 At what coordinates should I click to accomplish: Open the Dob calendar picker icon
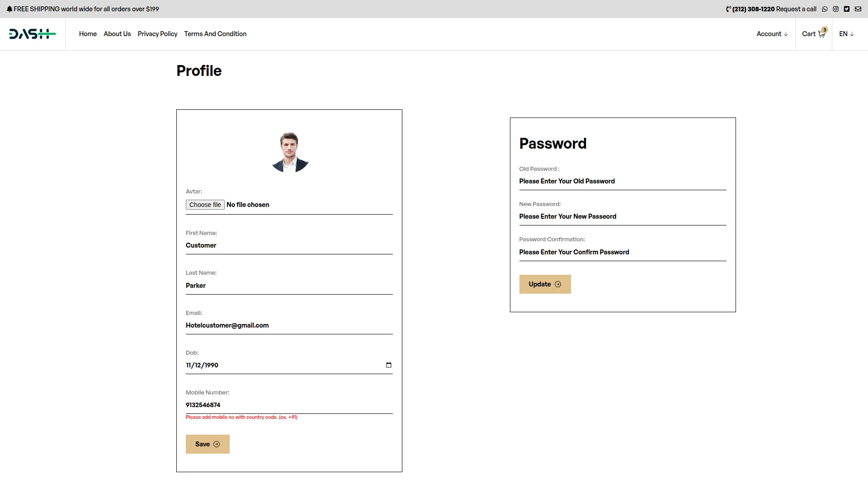click(x=388, y=365)
